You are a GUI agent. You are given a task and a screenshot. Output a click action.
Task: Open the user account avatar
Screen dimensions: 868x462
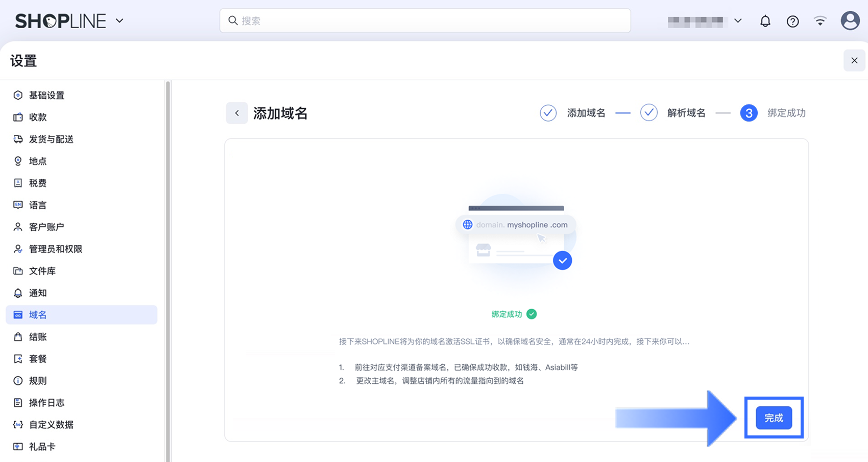(850, 21)
